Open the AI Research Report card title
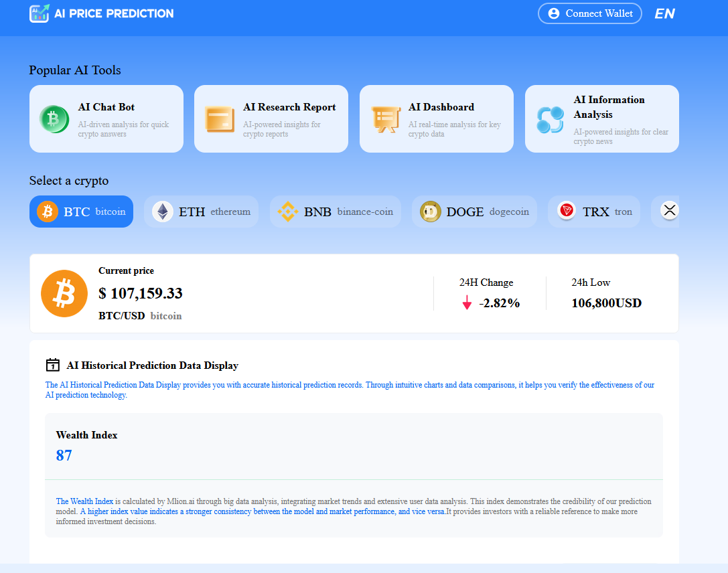Screen dimensions: 728x573 pos(289,107)
